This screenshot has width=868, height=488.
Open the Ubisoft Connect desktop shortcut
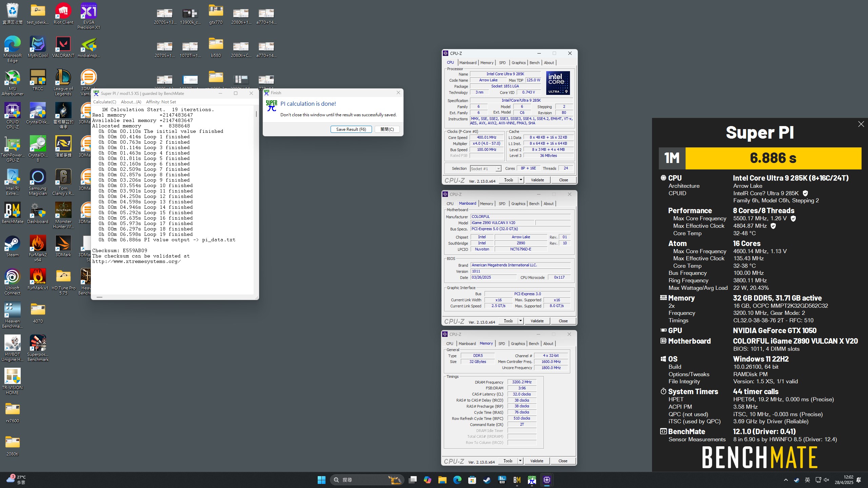click(13, 282)
